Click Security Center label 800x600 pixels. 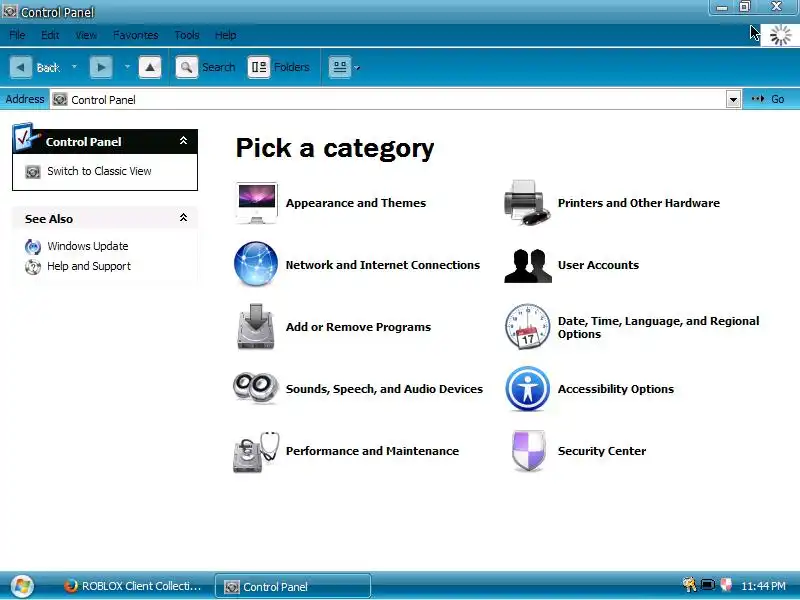click(x=602, y=451)
